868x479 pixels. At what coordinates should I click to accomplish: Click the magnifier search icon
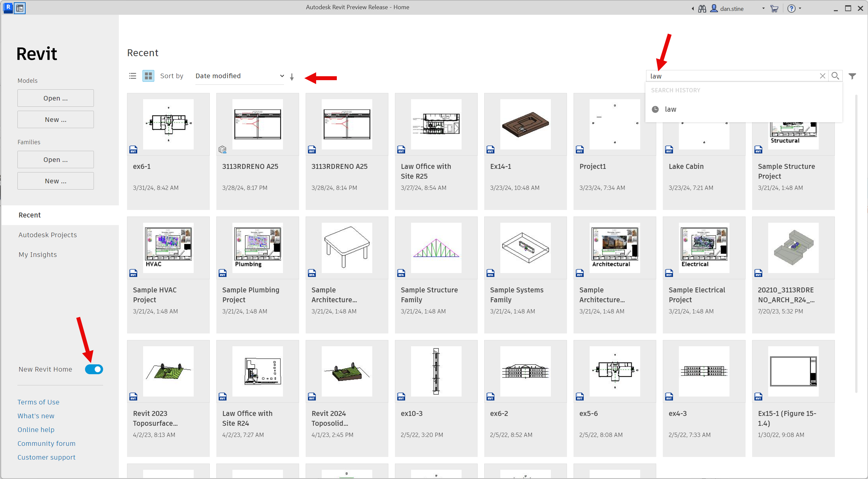[835, 76]
